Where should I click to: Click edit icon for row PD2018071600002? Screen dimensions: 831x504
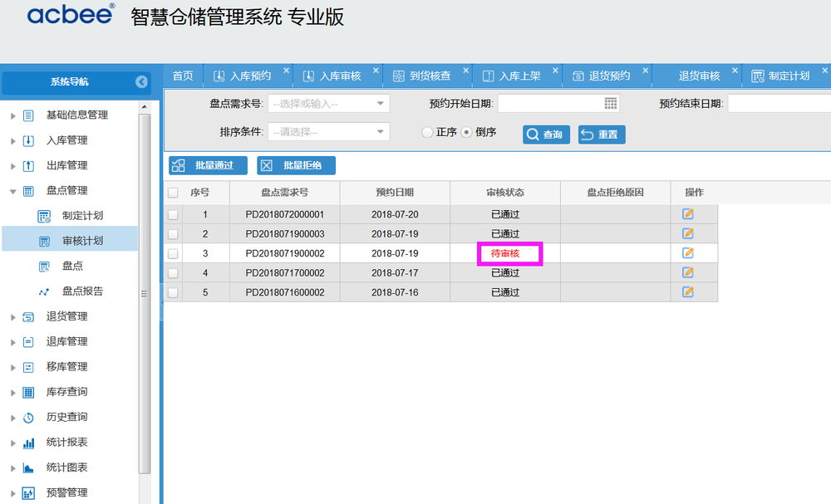(x=687, y=292)
